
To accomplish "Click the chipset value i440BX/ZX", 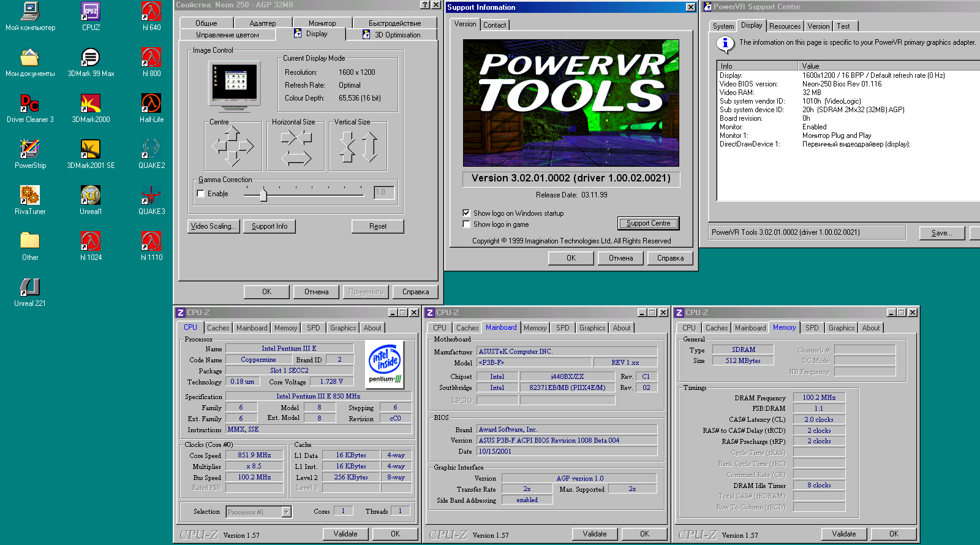I will pos(567,376).
